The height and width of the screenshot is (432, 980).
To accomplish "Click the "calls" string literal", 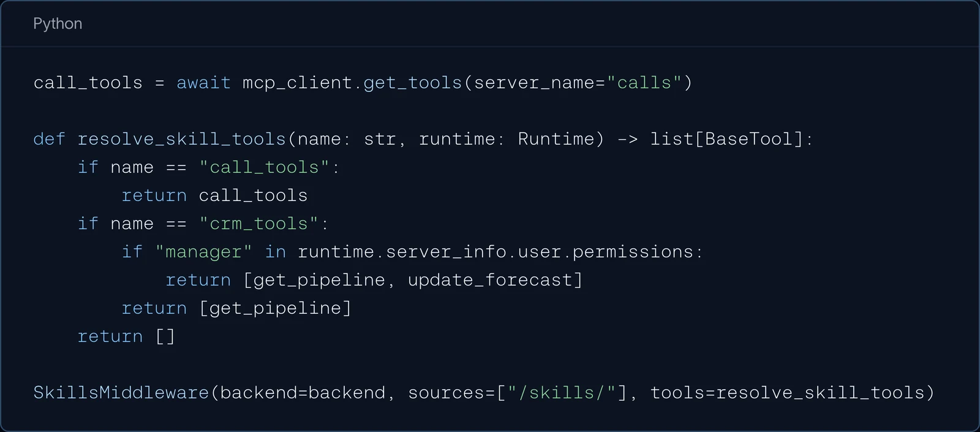I will point(644,83).
